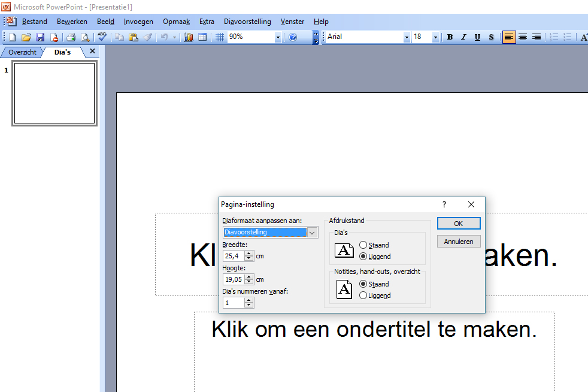Viewport: 588px width, 392px height.
Task: Open a file using the folder icon
Action: pyautogui.click(x=26, y=37)
